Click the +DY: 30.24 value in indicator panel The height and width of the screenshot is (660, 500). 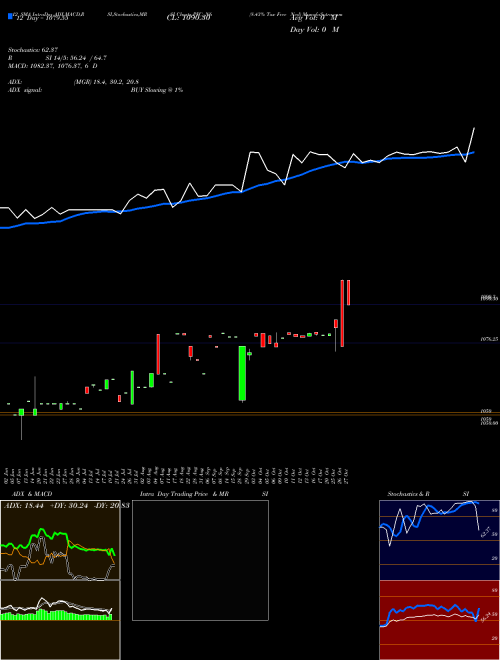(68, 506)
